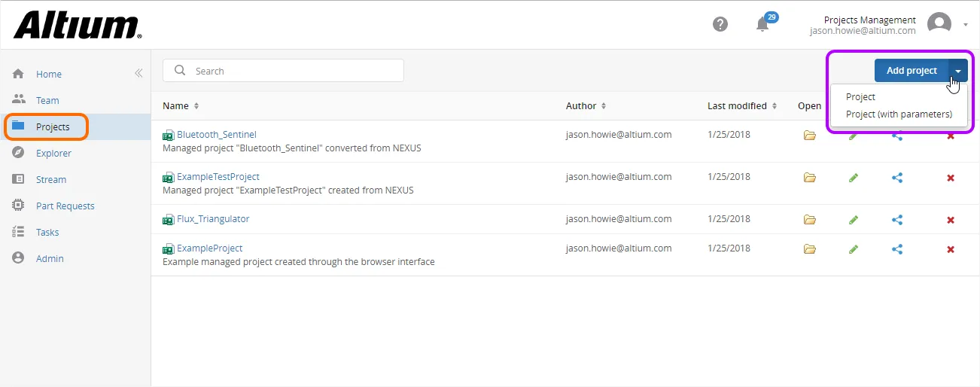The width and height of the screenshot is (980, 387).
Task: Open the user account dropdown arrow
Action: tap(966, 24)
